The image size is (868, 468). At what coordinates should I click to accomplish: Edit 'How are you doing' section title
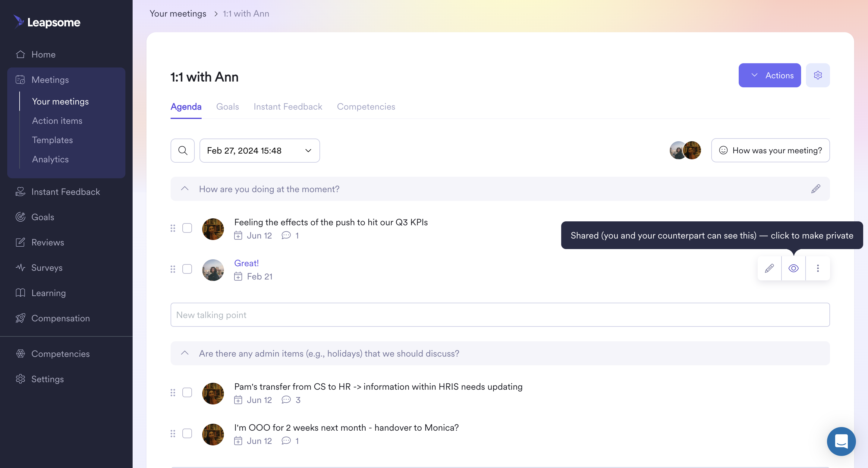pyautogui.click(x=816, y=189)
